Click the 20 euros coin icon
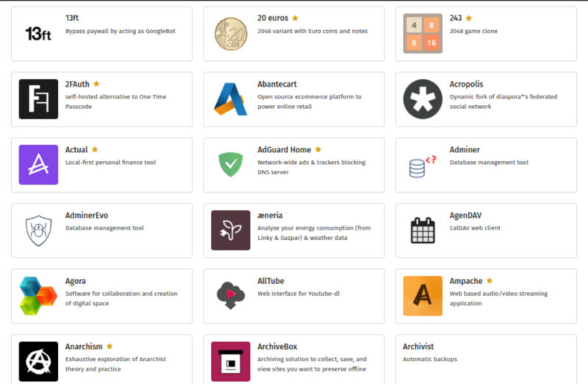 231,34
